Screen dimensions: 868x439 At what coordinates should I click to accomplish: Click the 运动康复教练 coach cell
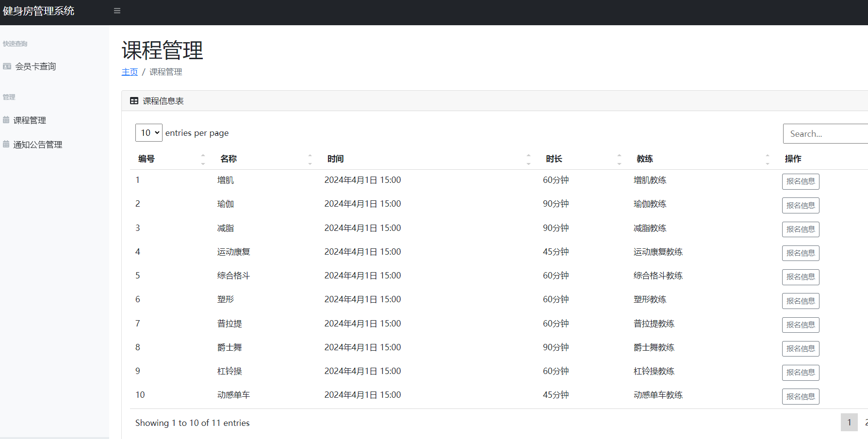point(658,252)
